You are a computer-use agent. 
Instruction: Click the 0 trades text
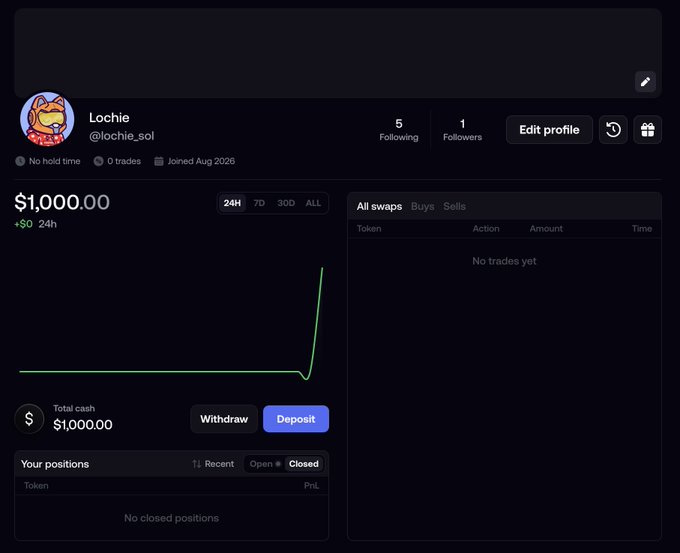coord(124,161)
